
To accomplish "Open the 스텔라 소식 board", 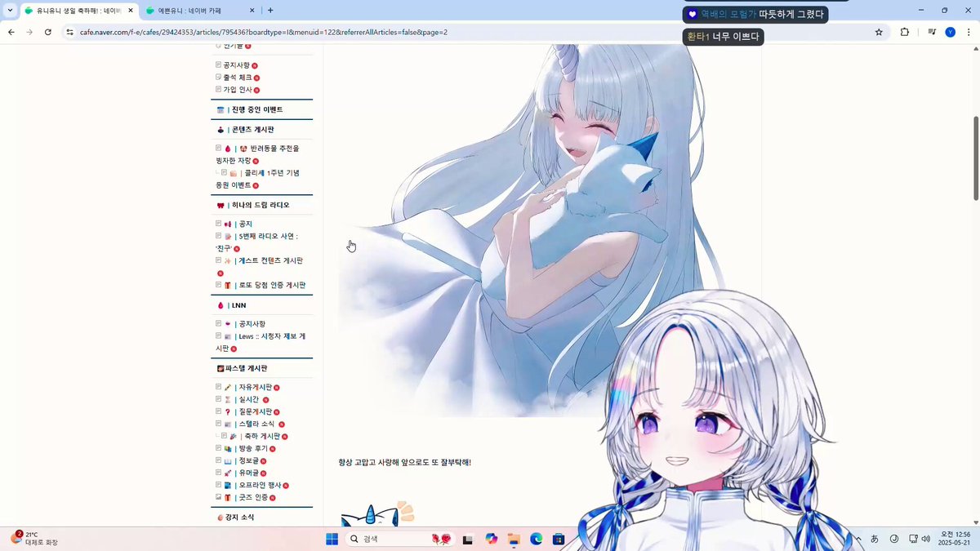I will (x=256, y=424).
